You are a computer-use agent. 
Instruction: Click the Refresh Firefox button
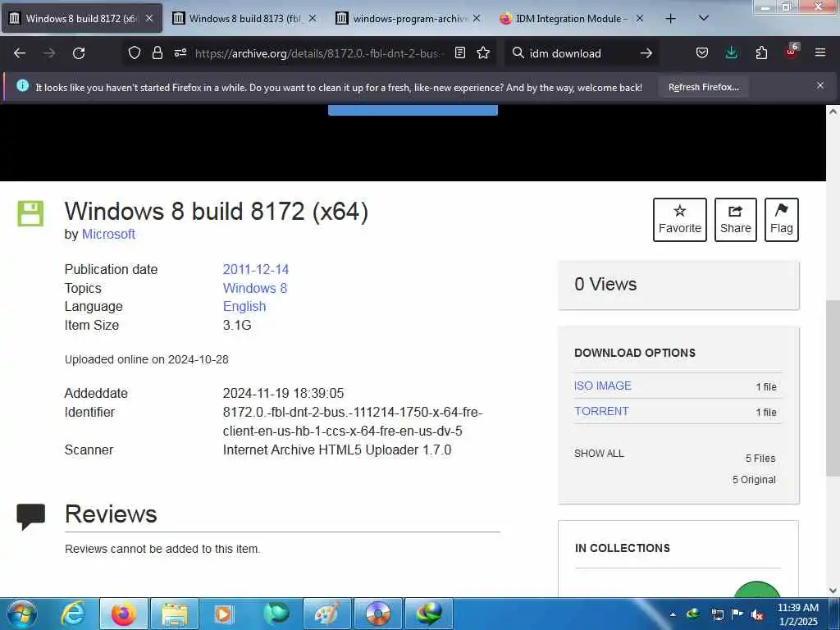[703, 87]
